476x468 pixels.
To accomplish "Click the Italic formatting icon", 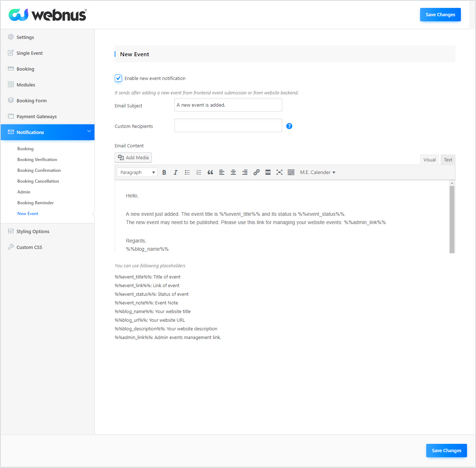I will click(x=176, y=173).
